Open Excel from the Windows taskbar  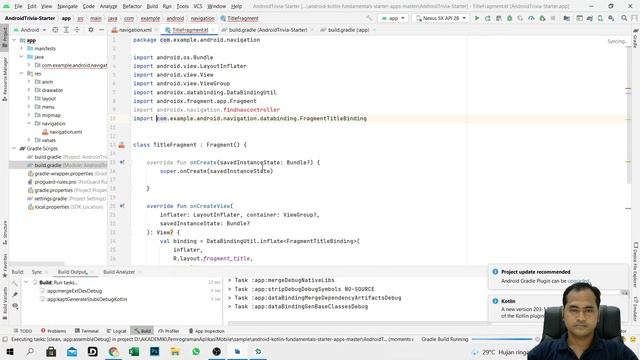click(x=134, y=351)
